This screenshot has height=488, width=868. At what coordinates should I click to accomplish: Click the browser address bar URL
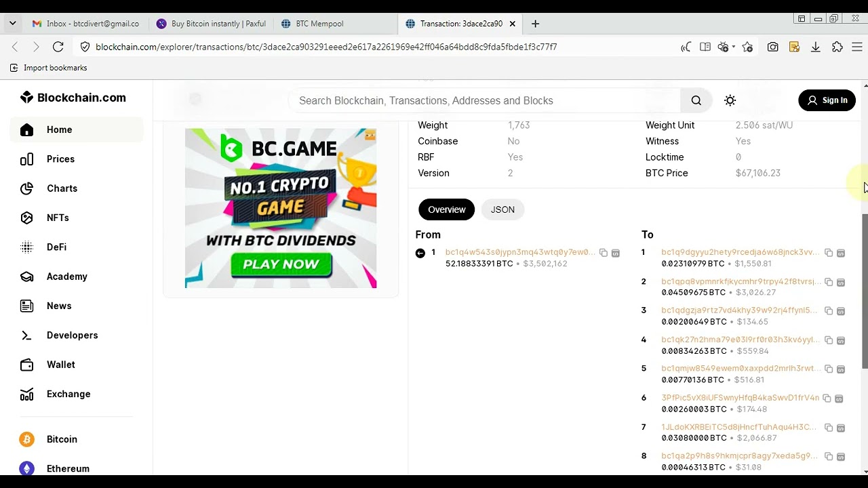click(326, 47)
